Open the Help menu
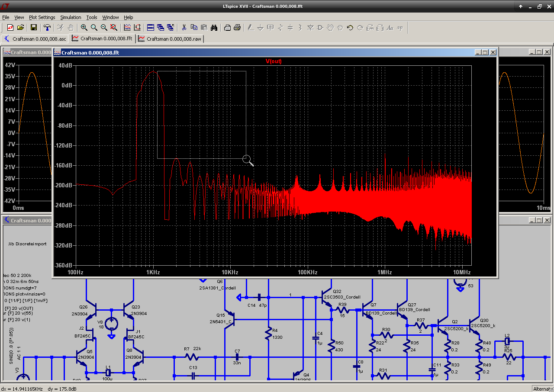The height and width of the screenshot is (392, 554). click(x=129, y=17)
